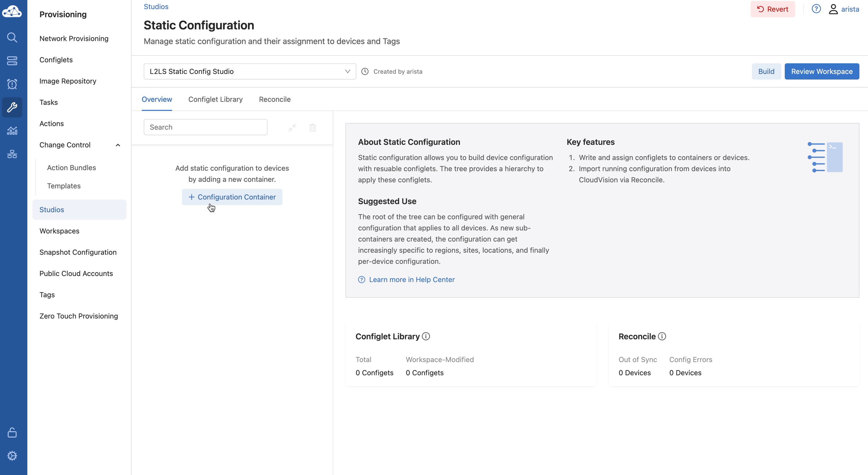Click the collapse tree arrows icon
The width and height of the screenshot is (868, 475).
point(292,127)
